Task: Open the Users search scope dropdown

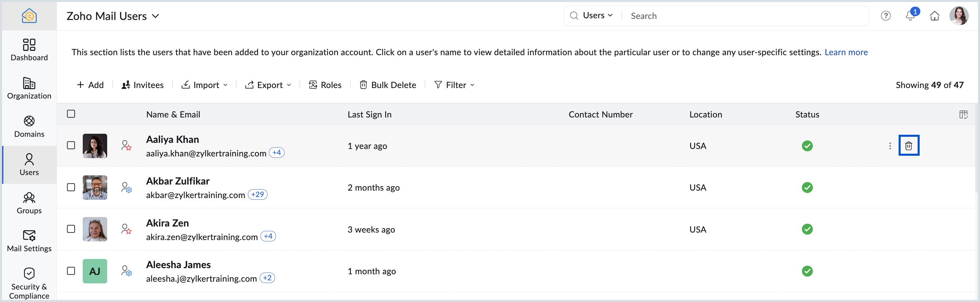Action: pos(597,16)
